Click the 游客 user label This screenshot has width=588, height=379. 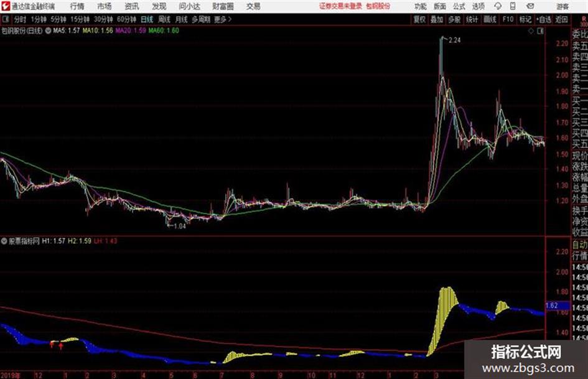pos(562,6)
